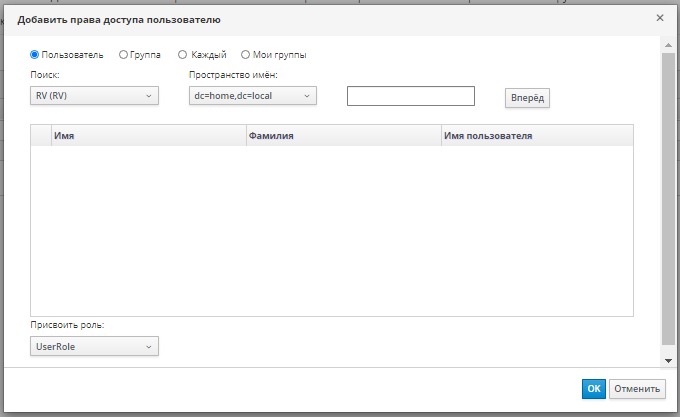Switch to the Каждый radio option
This screenshot has height=417, width=680.
182,55
